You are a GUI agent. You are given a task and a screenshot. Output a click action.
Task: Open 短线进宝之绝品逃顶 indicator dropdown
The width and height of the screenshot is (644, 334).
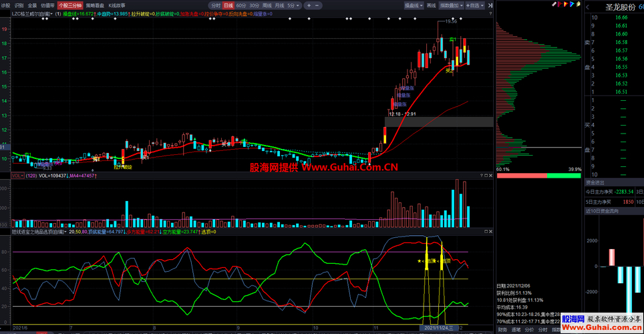39,232
